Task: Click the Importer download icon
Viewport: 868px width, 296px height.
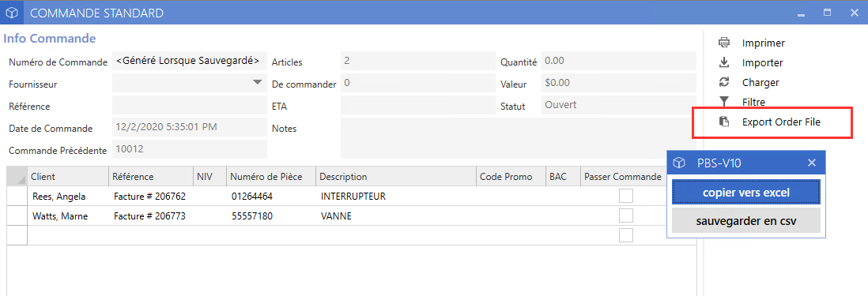Action: click(724, 62)
